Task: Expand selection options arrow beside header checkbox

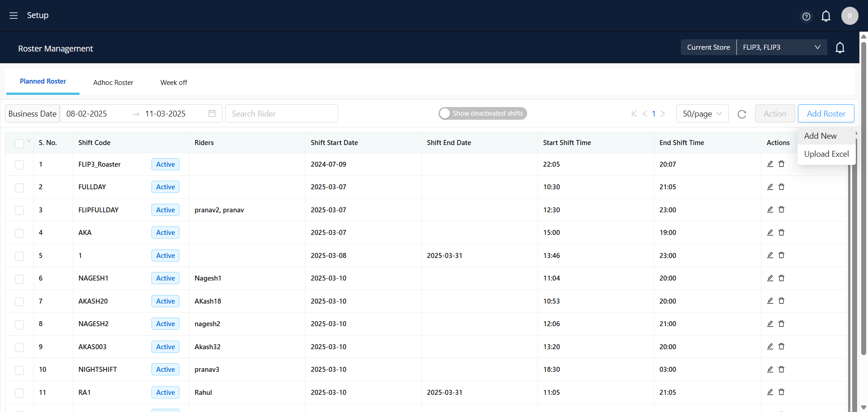Action: [x=29, y=140]
